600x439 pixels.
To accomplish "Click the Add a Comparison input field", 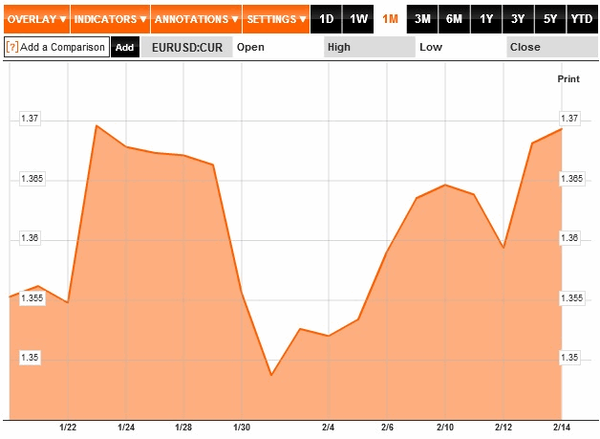I will 57,47.
